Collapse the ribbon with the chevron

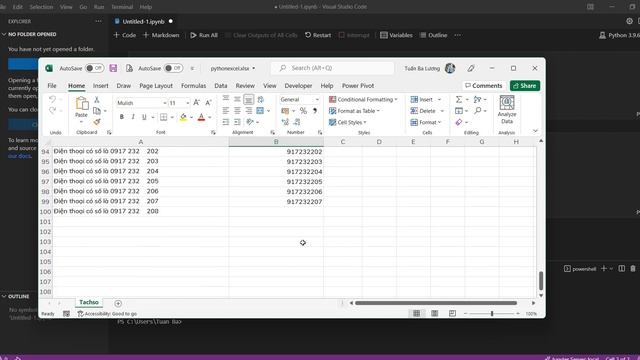pos(535,131)
